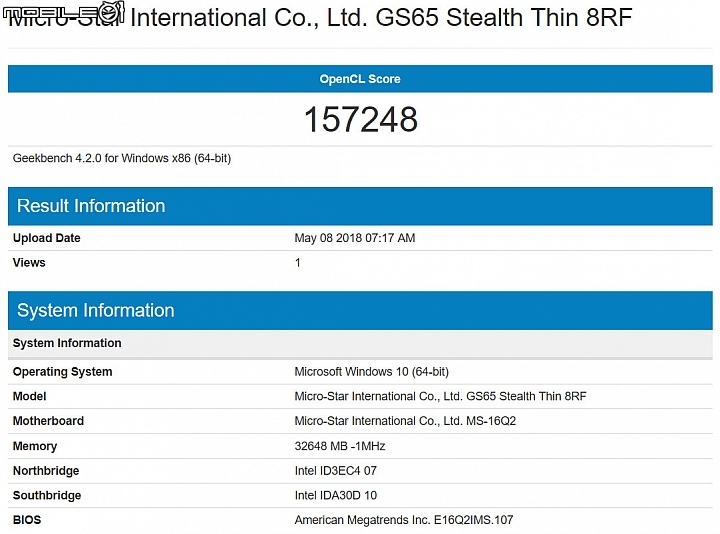
Task: Click the OpenCL Score header bar
Action: coord(360,79)
